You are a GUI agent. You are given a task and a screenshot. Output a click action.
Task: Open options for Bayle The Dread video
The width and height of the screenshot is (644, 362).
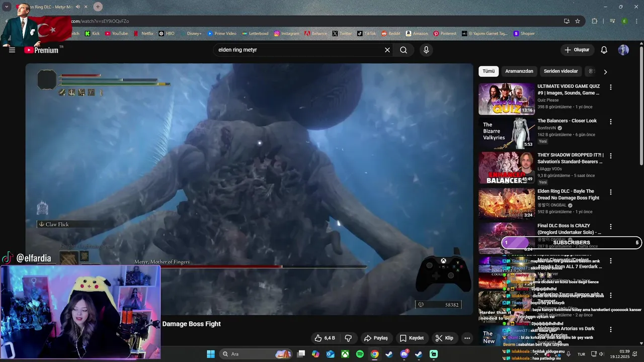click(611, 192)
